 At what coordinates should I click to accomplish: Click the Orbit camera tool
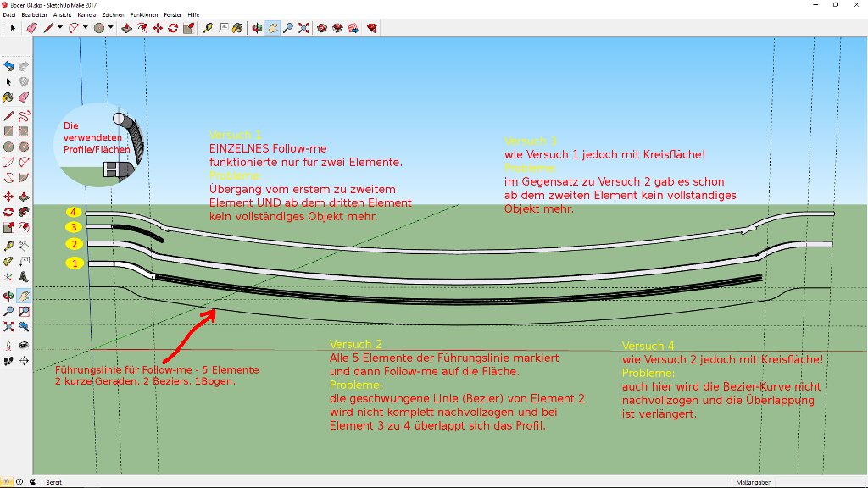[x=257, y=28]
